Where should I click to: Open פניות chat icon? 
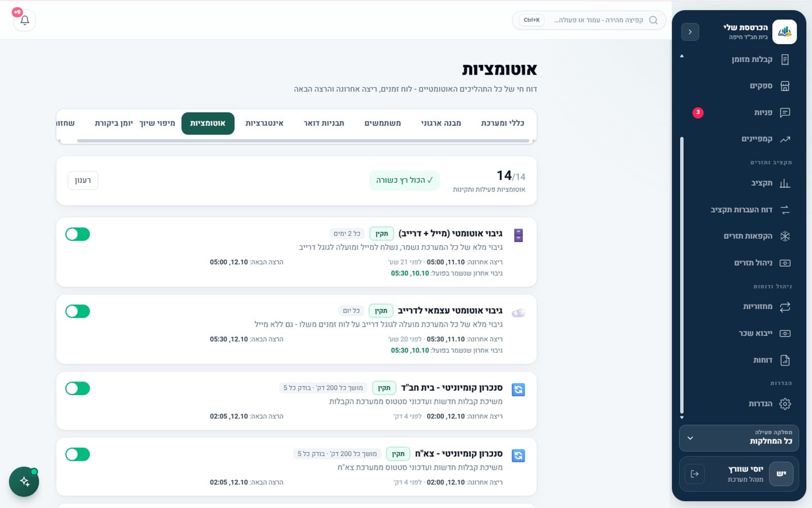click(x=785, y=112)
